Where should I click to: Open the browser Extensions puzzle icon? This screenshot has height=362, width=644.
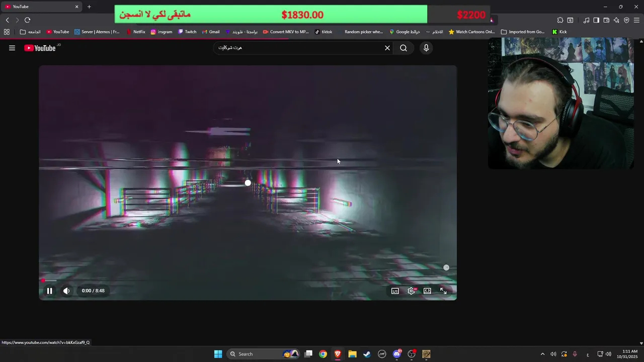[x=560, y=20]
